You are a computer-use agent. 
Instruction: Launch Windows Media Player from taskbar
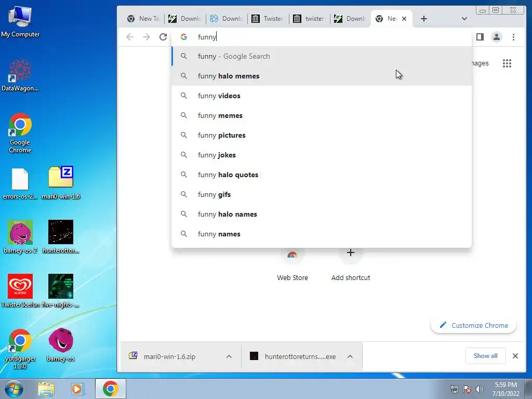click(x=77, y=389)
